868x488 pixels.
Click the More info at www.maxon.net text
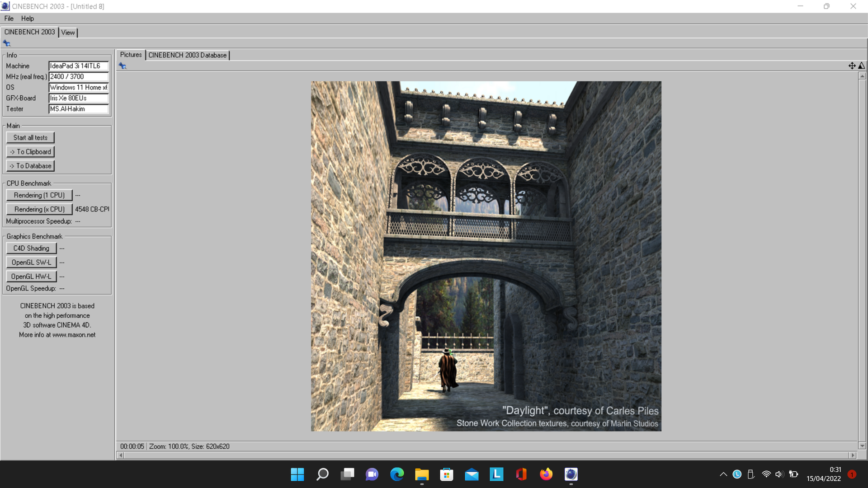click(57, 335)
